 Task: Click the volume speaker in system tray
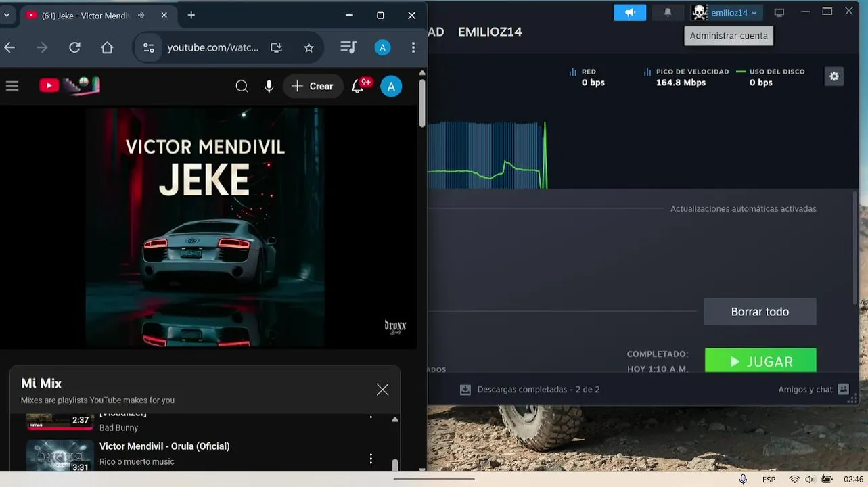pyautogui.click(x=809, y=479)
